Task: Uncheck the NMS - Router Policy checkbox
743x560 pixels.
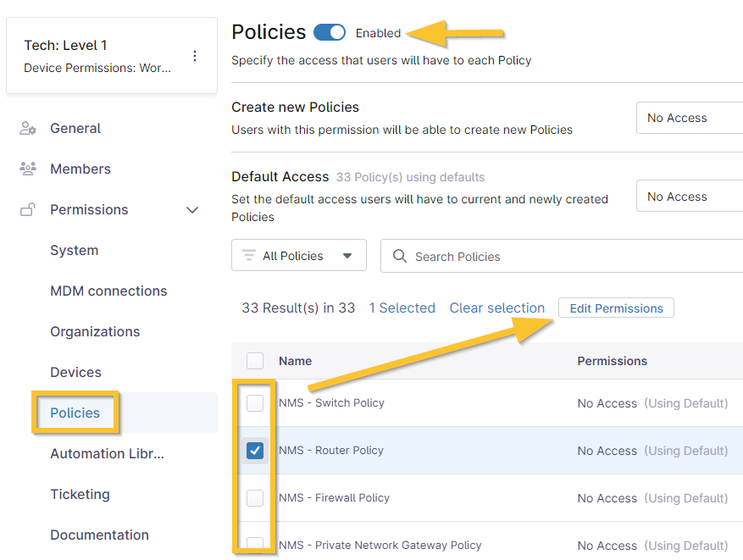Action: coord(255,451)
